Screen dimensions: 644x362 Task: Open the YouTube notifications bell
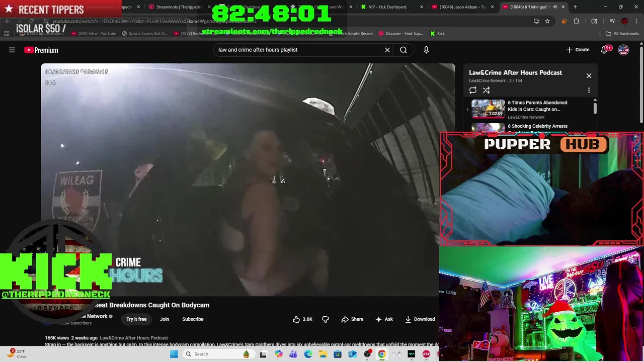(x=605, y=50)
